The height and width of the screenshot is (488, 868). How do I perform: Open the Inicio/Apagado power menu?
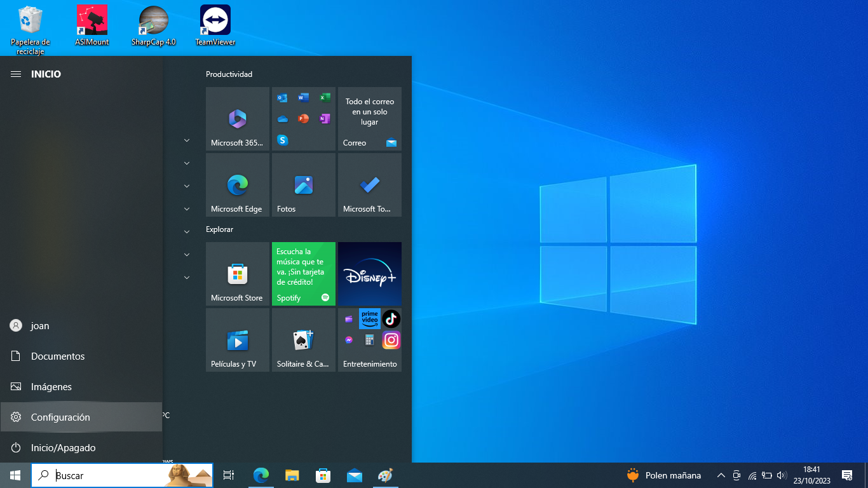coord(81,447)
